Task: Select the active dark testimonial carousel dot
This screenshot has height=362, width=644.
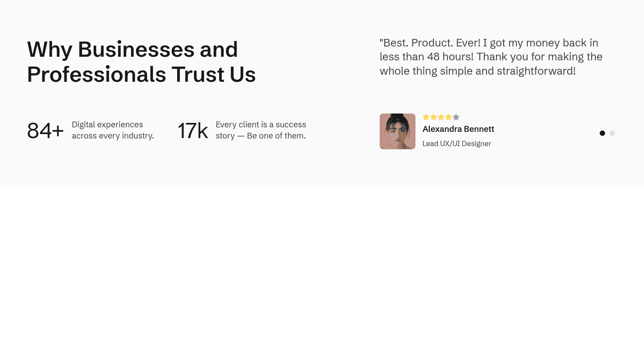Action: 602,133
